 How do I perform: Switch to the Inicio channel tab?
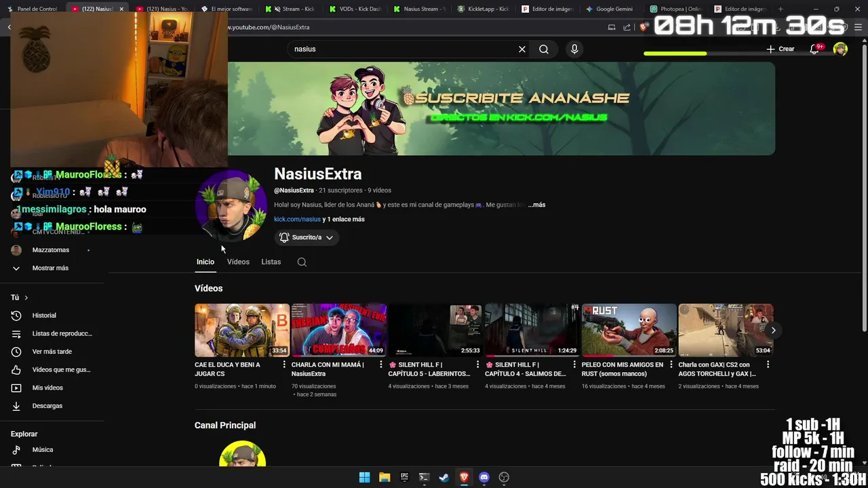(x=205, y=262)
